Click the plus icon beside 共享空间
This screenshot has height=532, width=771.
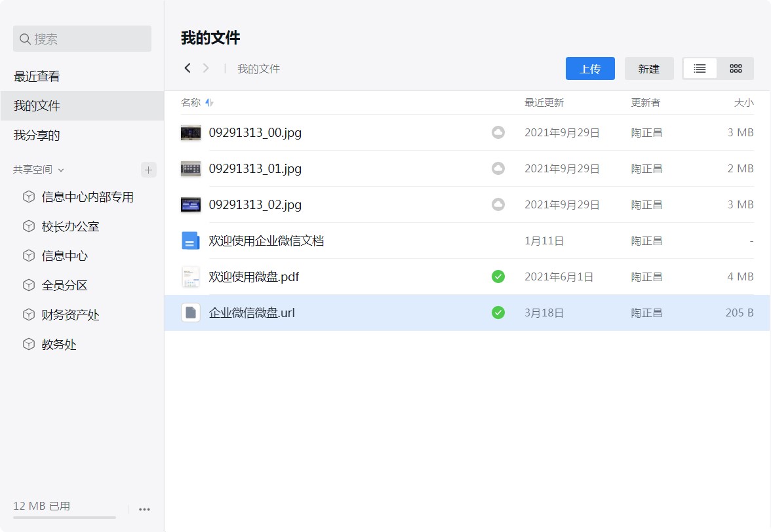pyautogui.click(x=149, y=170)
